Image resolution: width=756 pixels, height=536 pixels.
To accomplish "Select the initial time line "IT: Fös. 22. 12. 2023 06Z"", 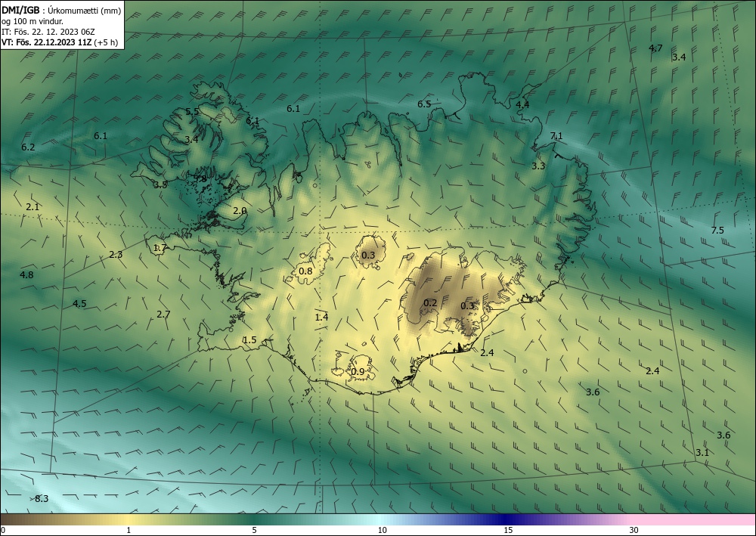I will tap(48, 32).
